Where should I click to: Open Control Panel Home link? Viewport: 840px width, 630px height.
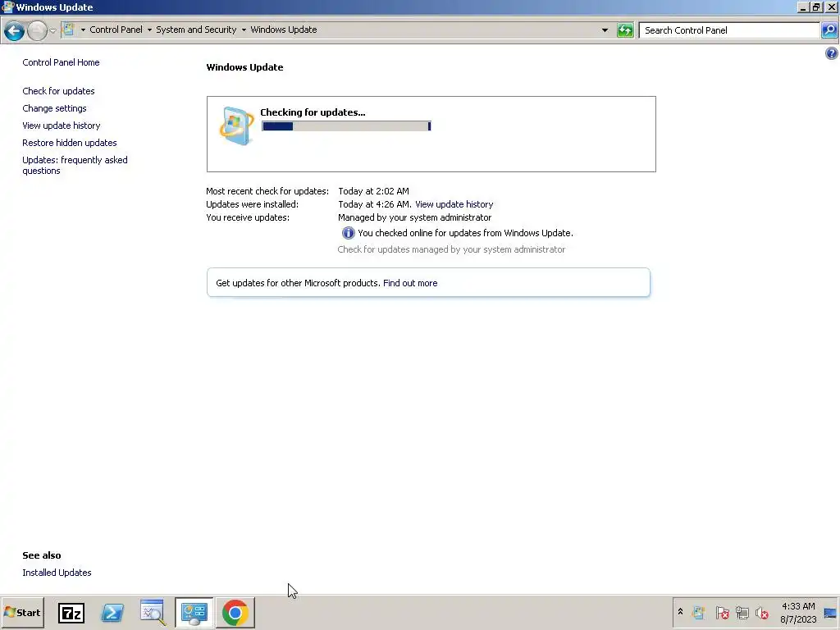click(x=61, y=62)
